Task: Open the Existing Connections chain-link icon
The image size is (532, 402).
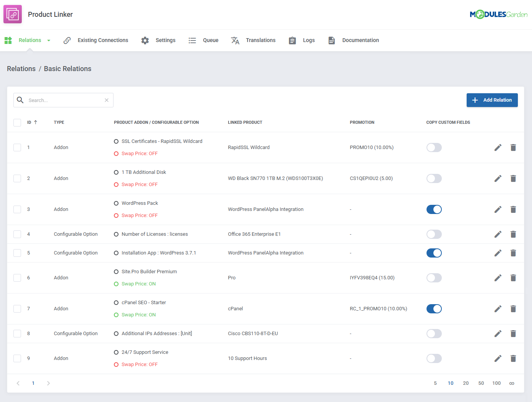Action: click(67, 40)
